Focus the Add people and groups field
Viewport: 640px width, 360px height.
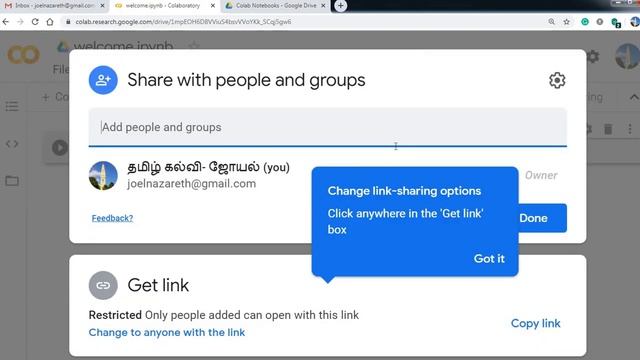pyautogui.click(x=327, y=127)
